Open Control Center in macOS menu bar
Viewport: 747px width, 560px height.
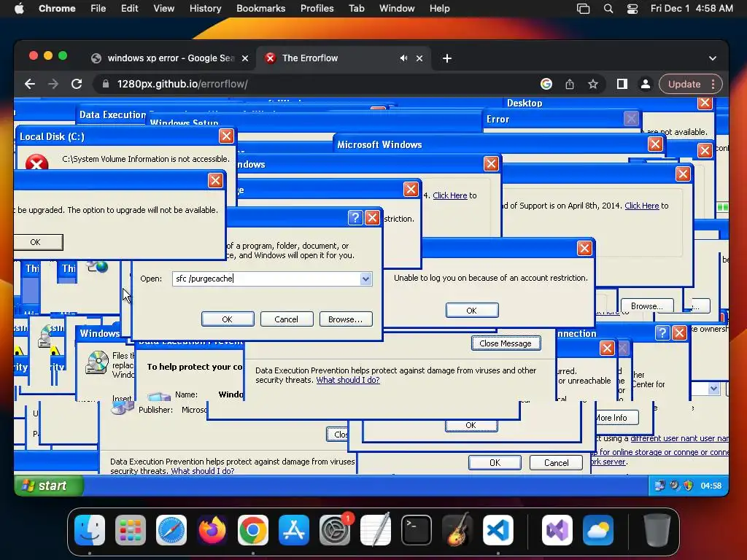tap(632, 9)
